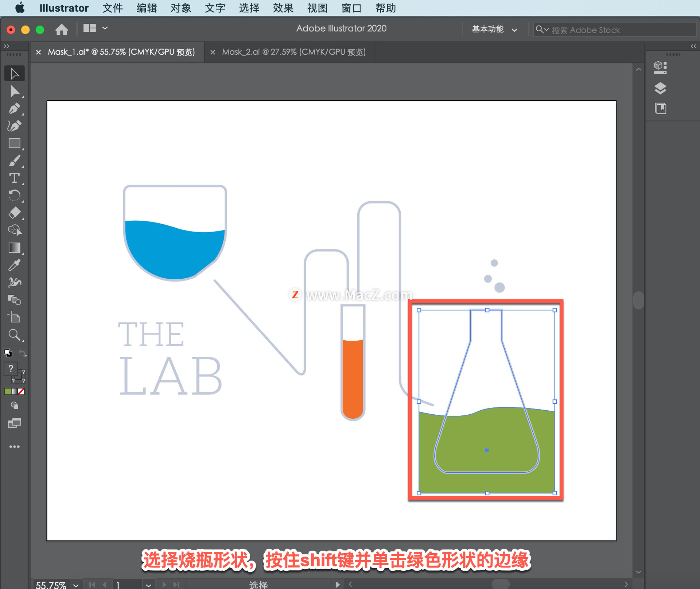
Task: Open the 对象 menu
Action: (x=181, y=8)
